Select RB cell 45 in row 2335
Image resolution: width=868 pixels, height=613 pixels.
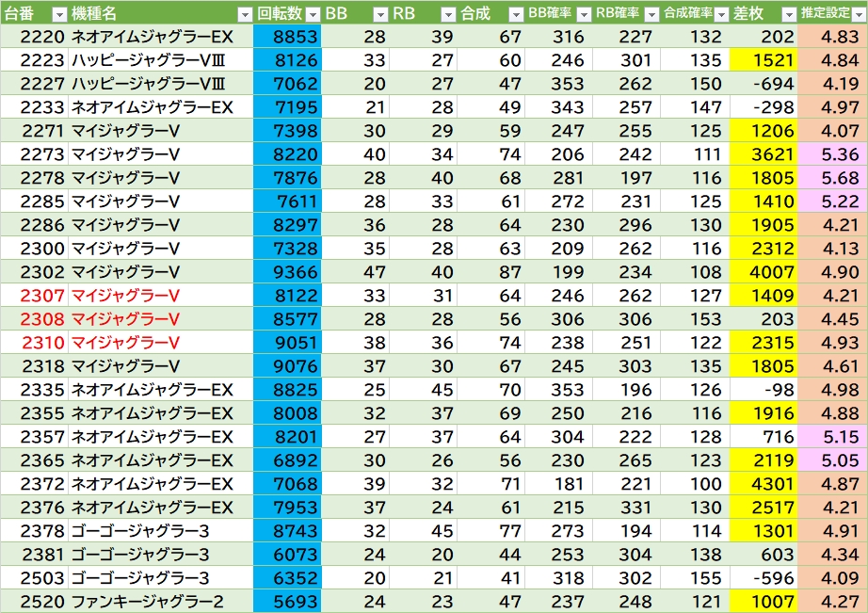pos(423,389)
